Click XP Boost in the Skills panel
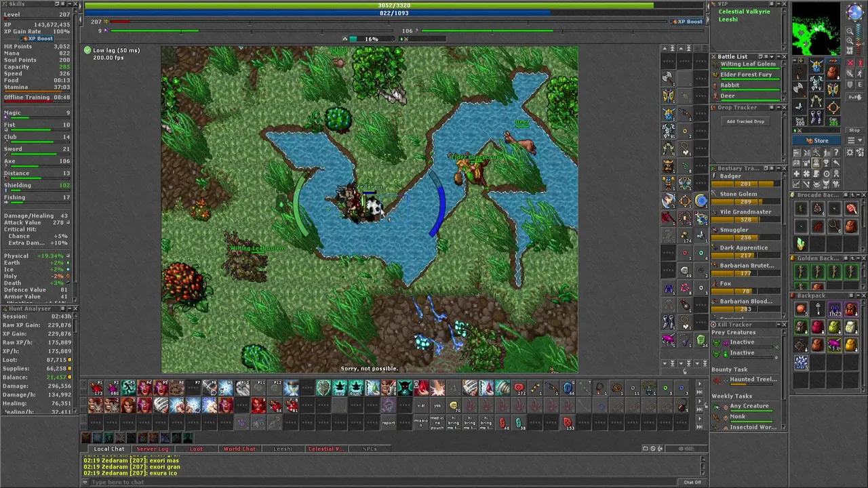Screen dimensions: 868x488 tap(37, 39)
